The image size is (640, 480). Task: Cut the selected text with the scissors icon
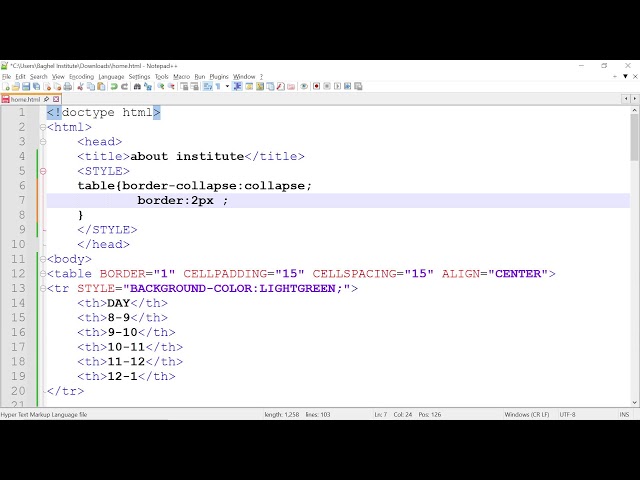(x=80, y=86)
